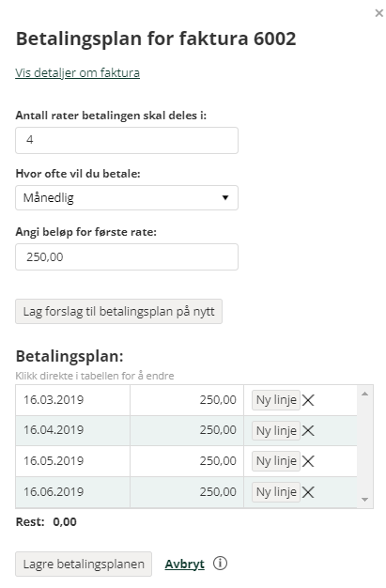This screenshot has width=386, height=588.
Task: Cancel via the Avbryt link
Action: [x=185, y=564]
